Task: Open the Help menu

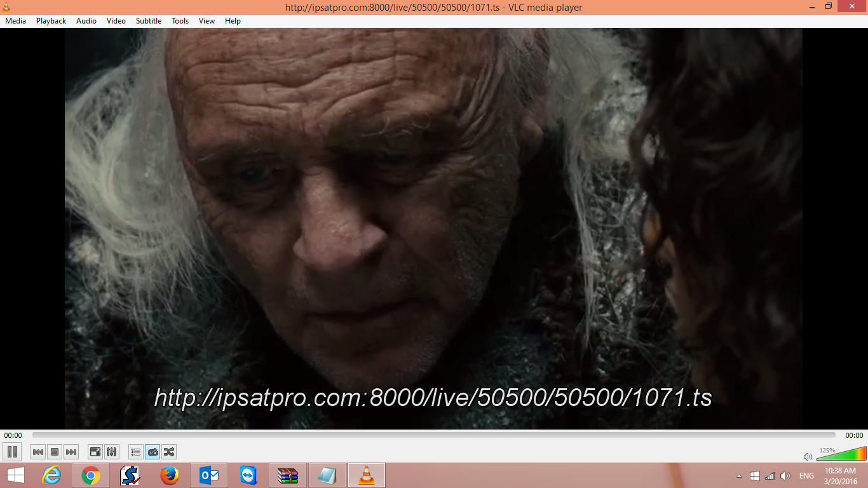Action: tap(233, 21)
